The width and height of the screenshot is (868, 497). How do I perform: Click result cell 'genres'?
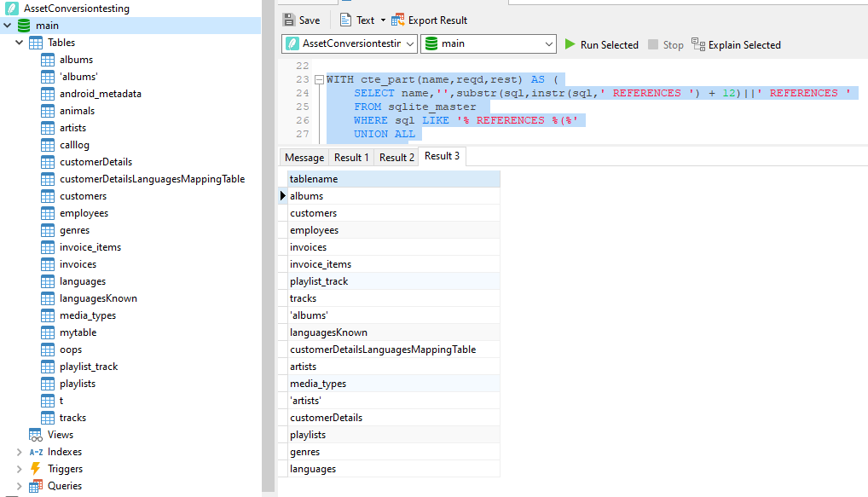(394, 452)
